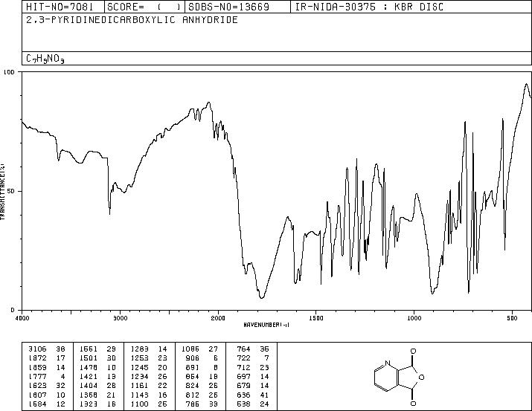Click the WAVENUMBER axis title

pyautogui.click(x=266, y=325)
